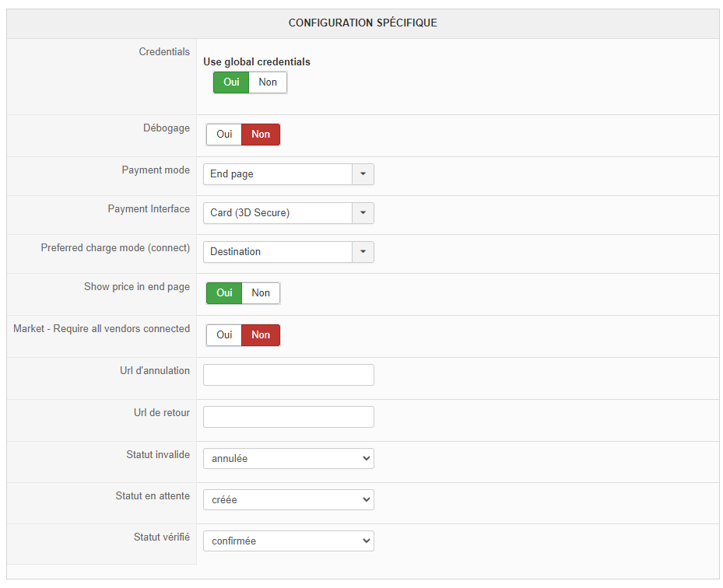
Task: Focus the Url d'annulation text field
Action: [288, 375]
